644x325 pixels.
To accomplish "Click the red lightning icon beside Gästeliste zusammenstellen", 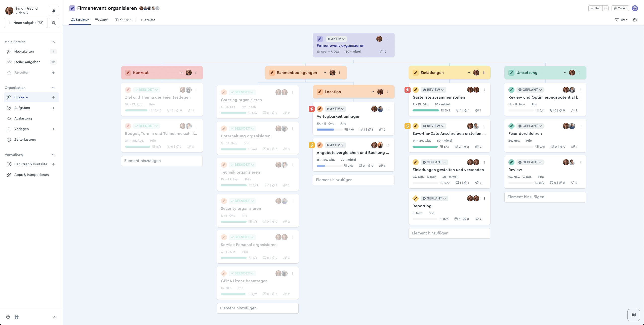I will (408, 90).
